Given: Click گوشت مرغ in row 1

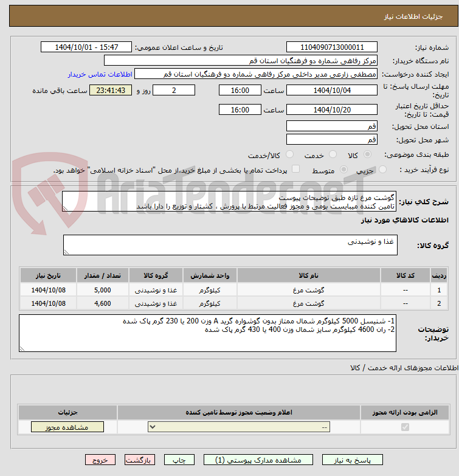Looking at the screenshot, I should click(x=308, y=290).
